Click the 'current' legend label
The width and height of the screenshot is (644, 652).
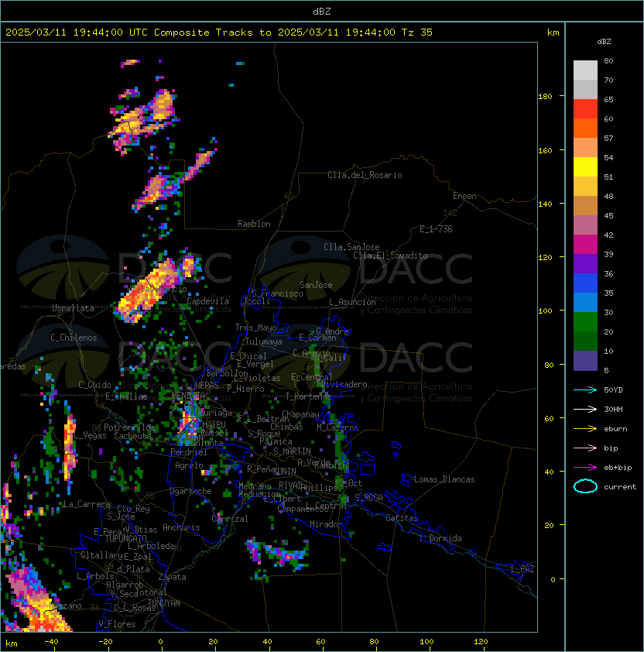[620, 487]
